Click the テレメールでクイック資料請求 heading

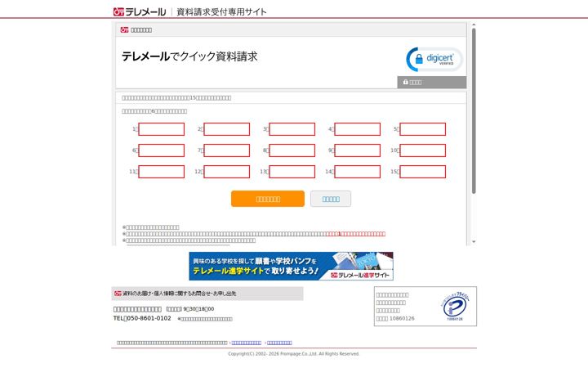pos(189,56)
